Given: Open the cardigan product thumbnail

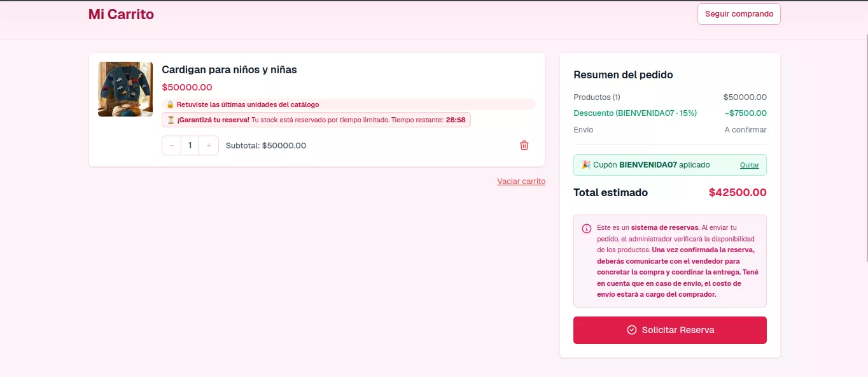Looking at the screenshot, I should [125, 89].
